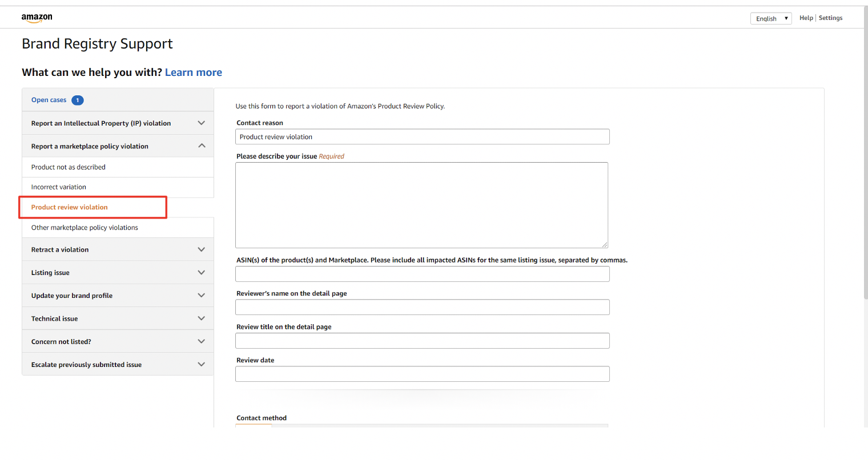Click 'Reviewer's name on the detail page' label

point(292,293)
